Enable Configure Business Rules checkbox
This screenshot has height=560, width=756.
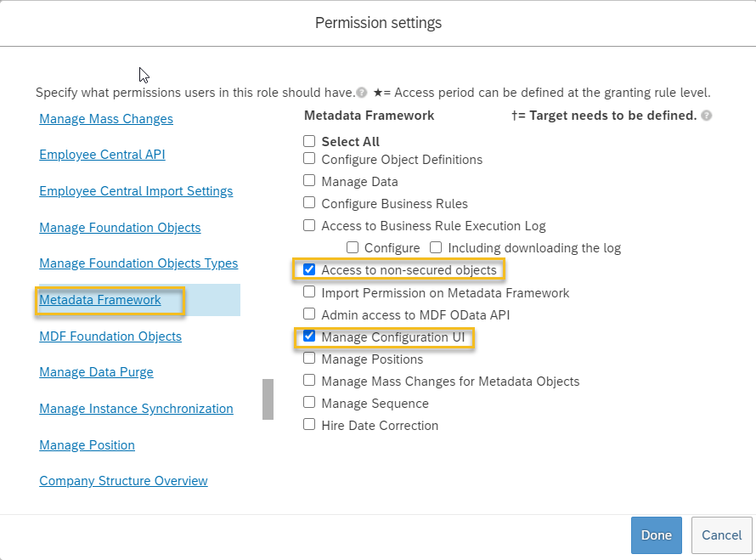(309, 203)
